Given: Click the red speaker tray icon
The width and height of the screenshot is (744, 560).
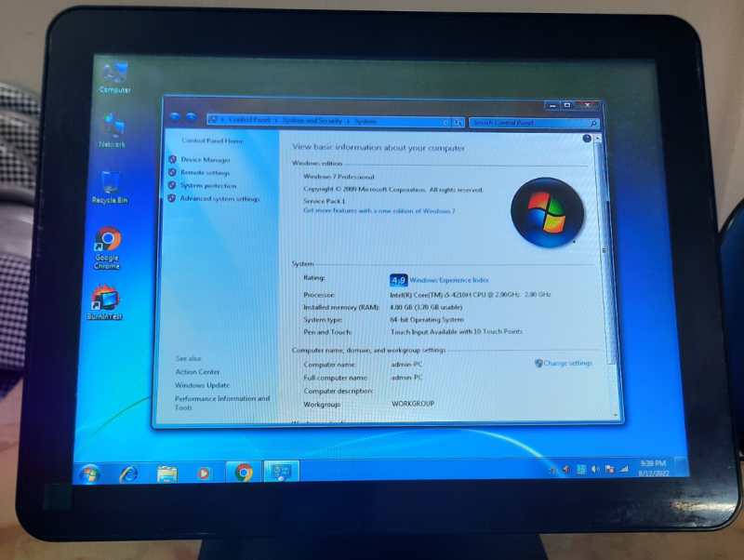Looking at the screenshot, I should coord(566,470).
